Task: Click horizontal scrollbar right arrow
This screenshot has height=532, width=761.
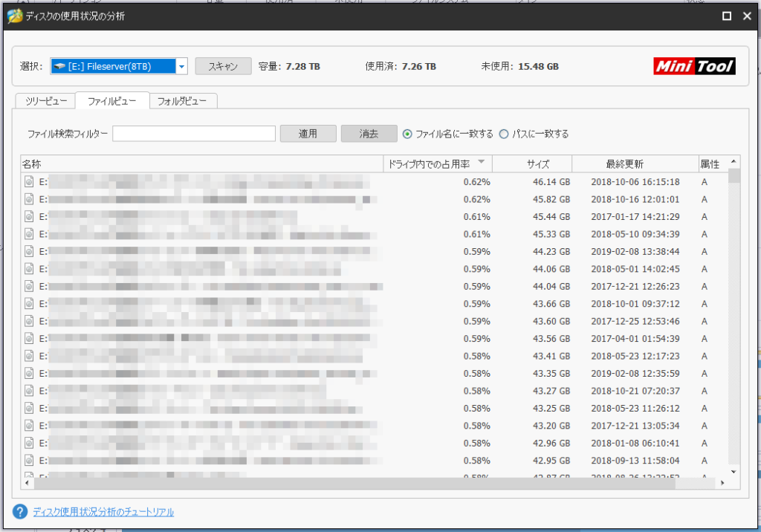Action: point(722,483)
